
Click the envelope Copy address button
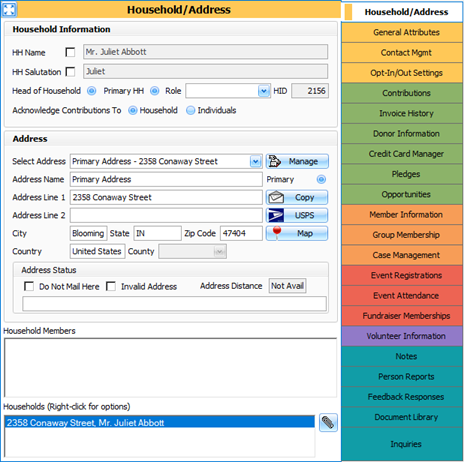coord(297,197)
